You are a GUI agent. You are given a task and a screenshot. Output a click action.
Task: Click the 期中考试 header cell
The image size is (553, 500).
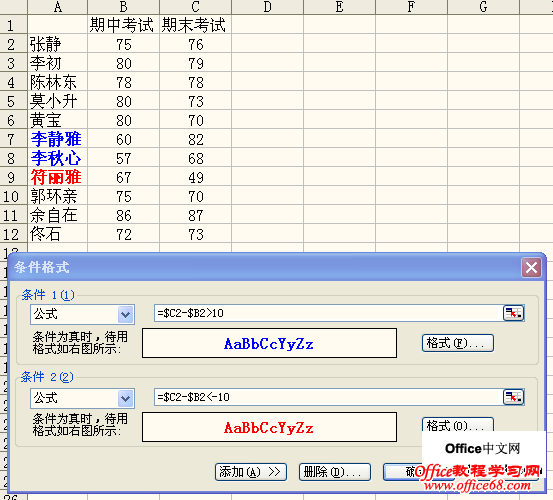[123, 24]
